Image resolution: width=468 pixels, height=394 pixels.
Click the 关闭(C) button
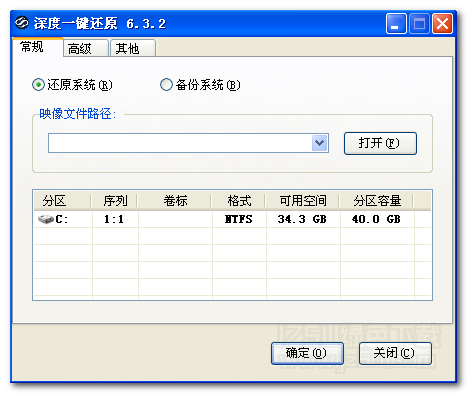395,353
